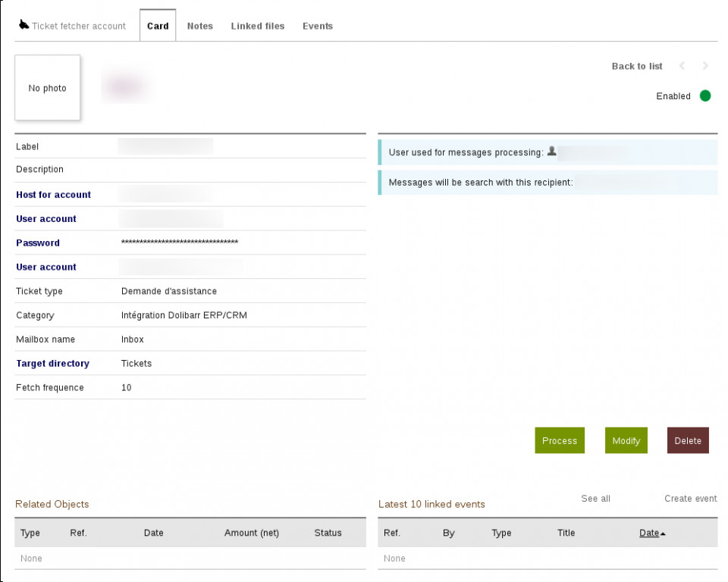Viewport: 728px width, 582px height.
Task: Click 'Intégration Dolibarr ERP/CRM' category value
Action: tap(184, 315)
